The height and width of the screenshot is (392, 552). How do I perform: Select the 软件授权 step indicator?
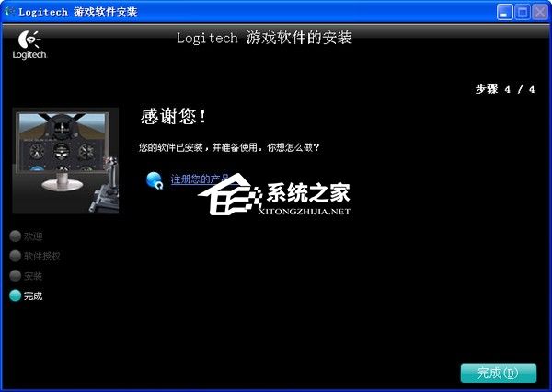point(35,256)
